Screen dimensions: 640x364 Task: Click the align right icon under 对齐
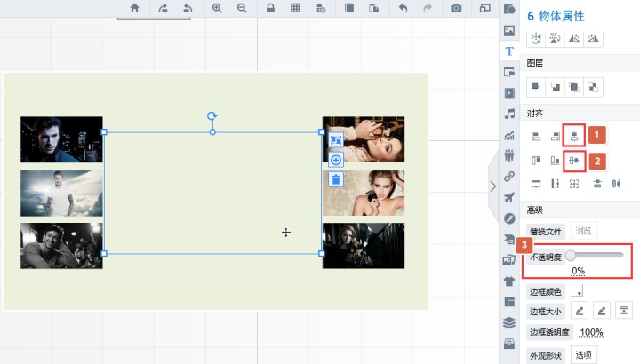click(x=555, y=137)
